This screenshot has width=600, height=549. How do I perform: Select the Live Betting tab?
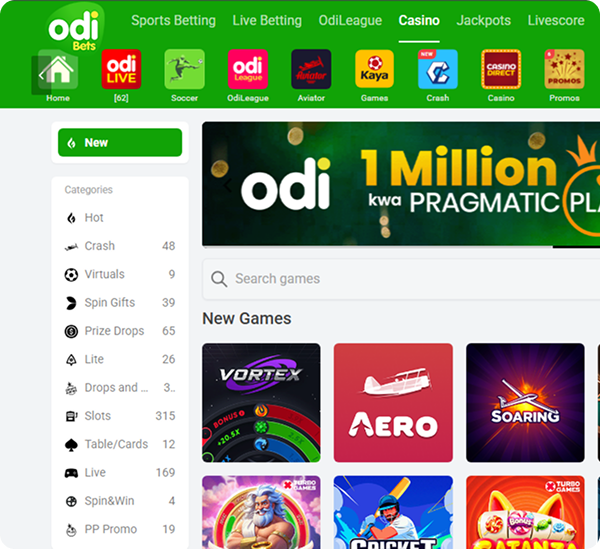[x=267, y=20]
